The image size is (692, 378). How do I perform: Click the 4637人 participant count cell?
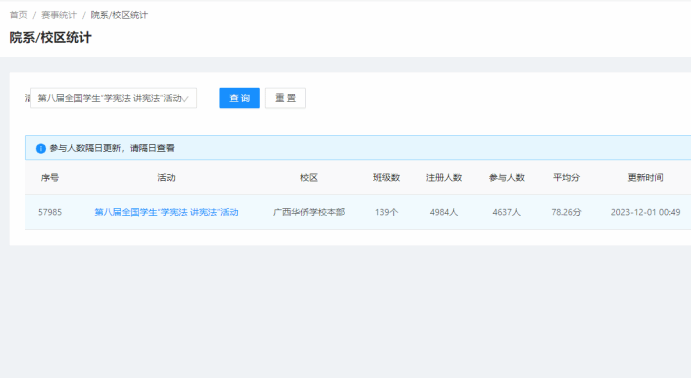pos(507,212)
